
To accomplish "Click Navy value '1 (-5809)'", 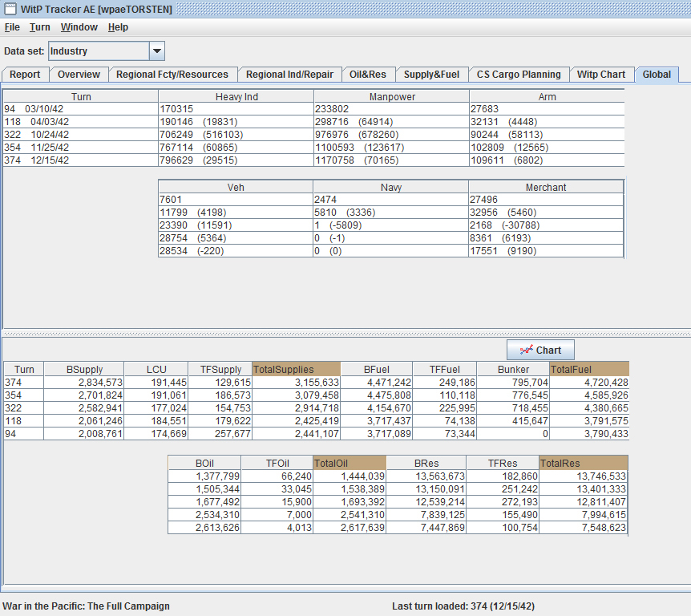I will click(x=391, y=225).
